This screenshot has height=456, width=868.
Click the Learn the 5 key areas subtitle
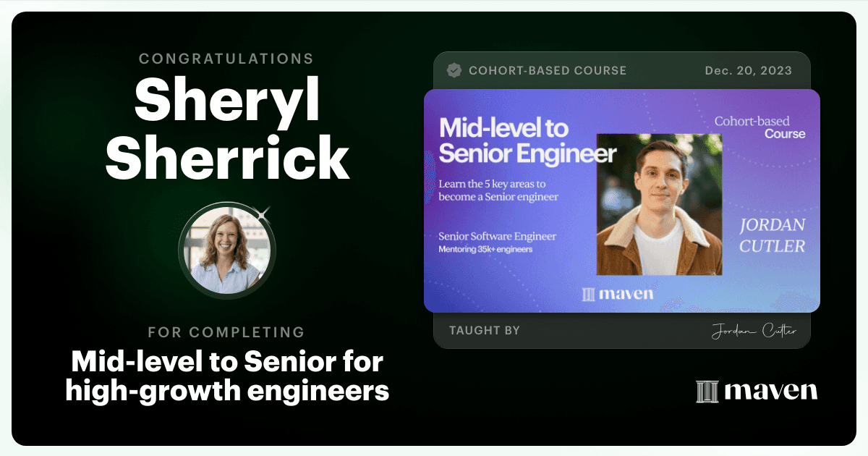point(498,190)
